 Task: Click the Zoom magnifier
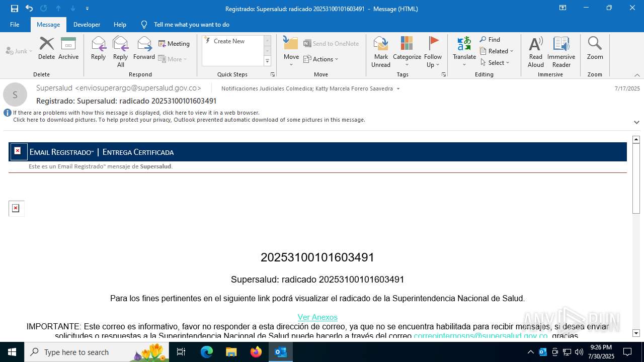(x=595, y=48)
